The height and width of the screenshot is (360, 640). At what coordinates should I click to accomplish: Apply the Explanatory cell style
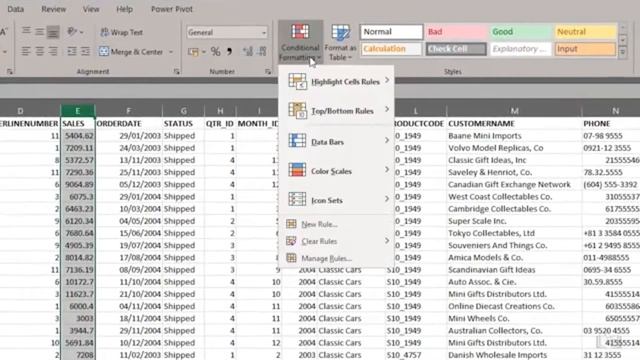[x=521, y=49]
